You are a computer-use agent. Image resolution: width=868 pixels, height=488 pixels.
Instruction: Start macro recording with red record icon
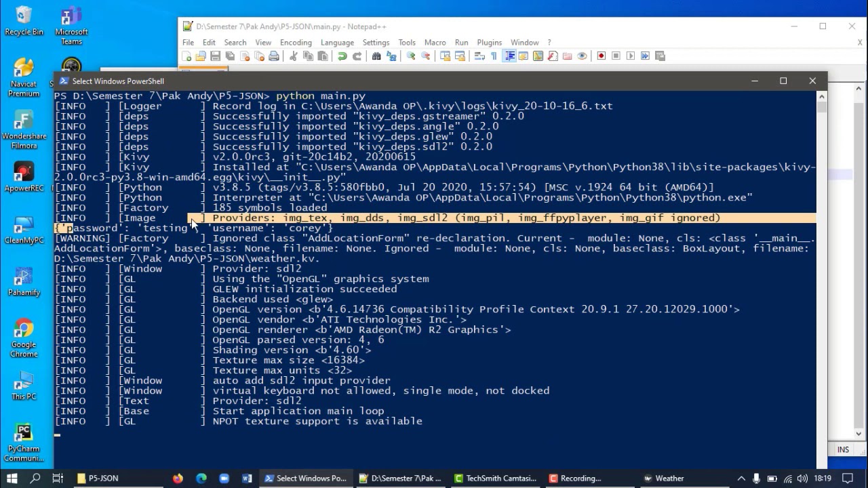coord(601,56)
